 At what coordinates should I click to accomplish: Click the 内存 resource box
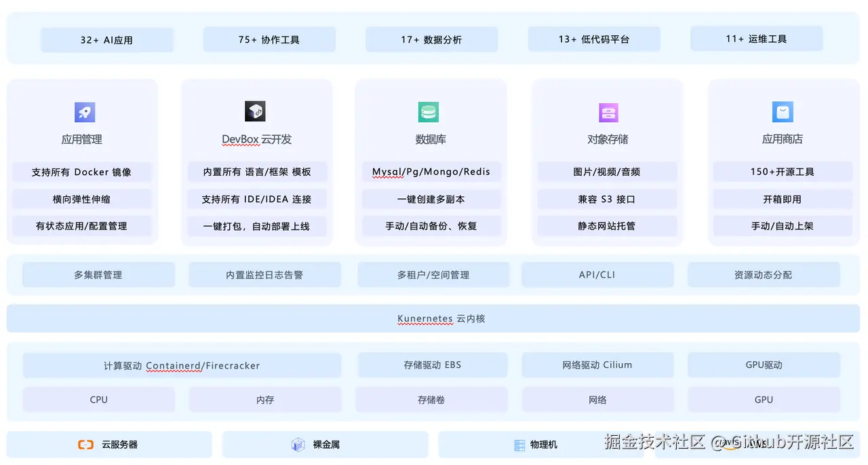click(265, 400)
